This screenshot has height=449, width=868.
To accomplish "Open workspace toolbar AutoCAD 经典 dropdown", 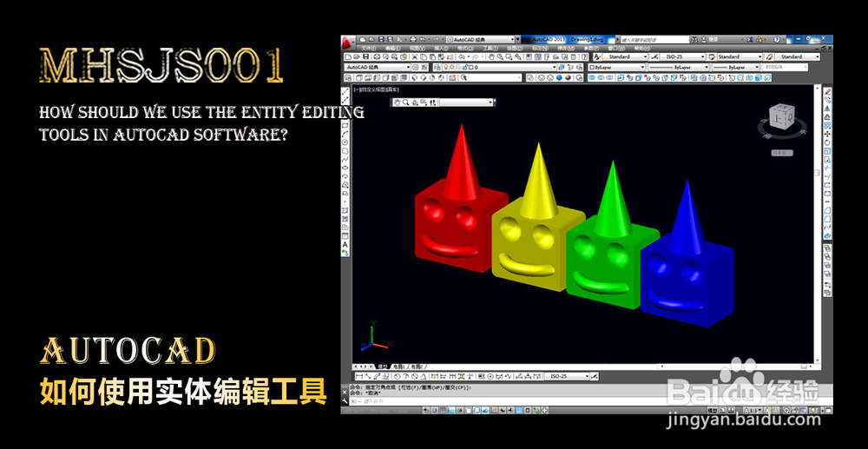I will coord(378,67).
